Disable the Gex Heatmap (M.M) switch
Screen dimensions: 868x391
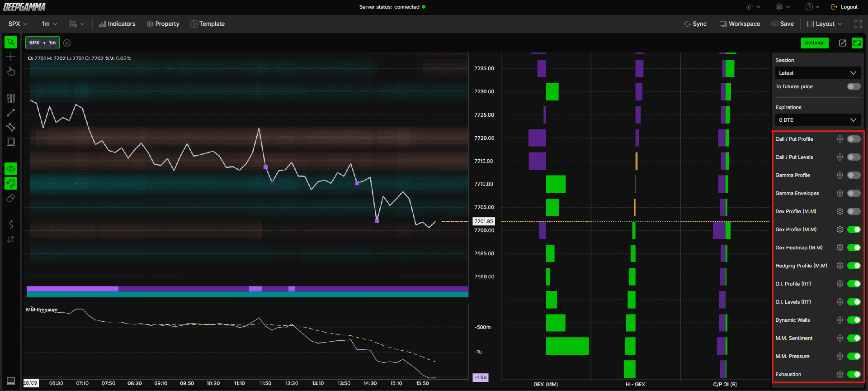[854, 248]
